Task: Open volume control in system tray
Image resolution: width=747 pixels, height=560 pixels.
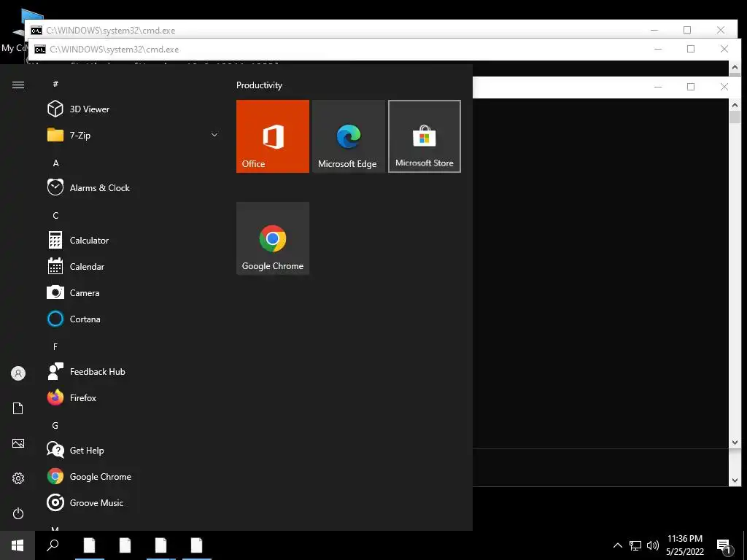Action: (x=653, y=545)
